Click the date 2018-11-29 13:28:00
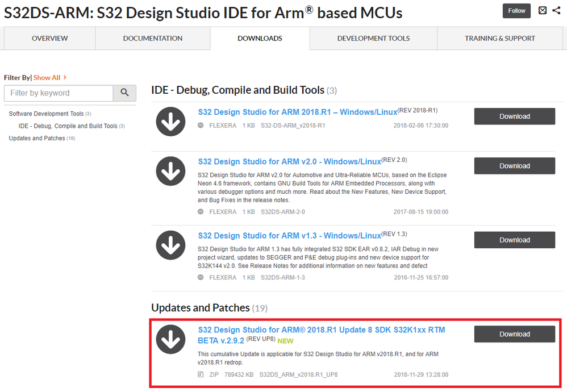Viewport: 567px width, 392px height. pos(421,374)
